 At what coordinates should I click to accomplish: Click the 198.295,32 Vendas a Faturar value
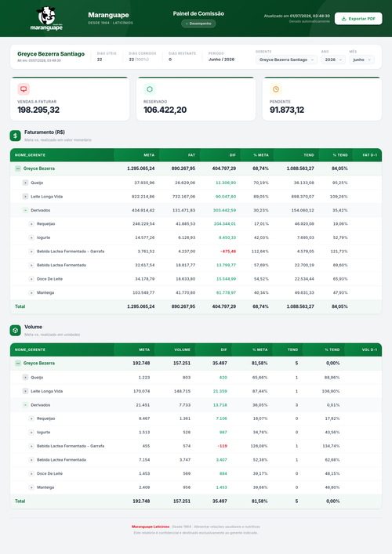(38, 110)
